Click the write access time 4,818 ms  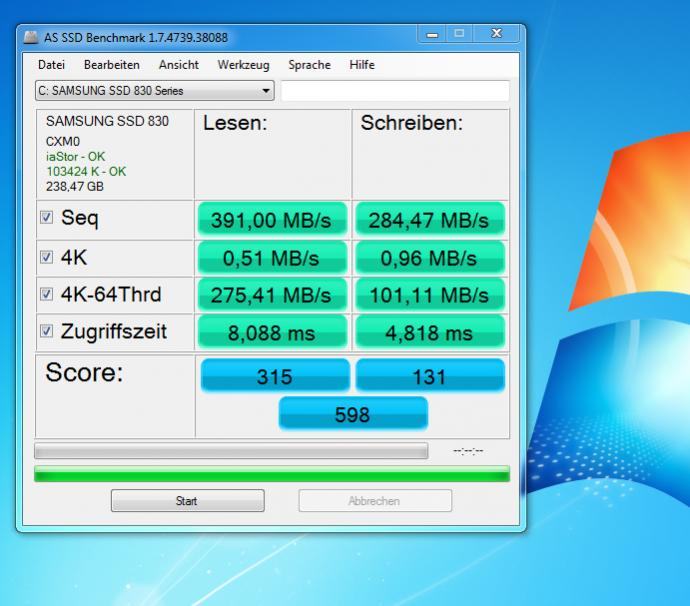click(430, 332)
